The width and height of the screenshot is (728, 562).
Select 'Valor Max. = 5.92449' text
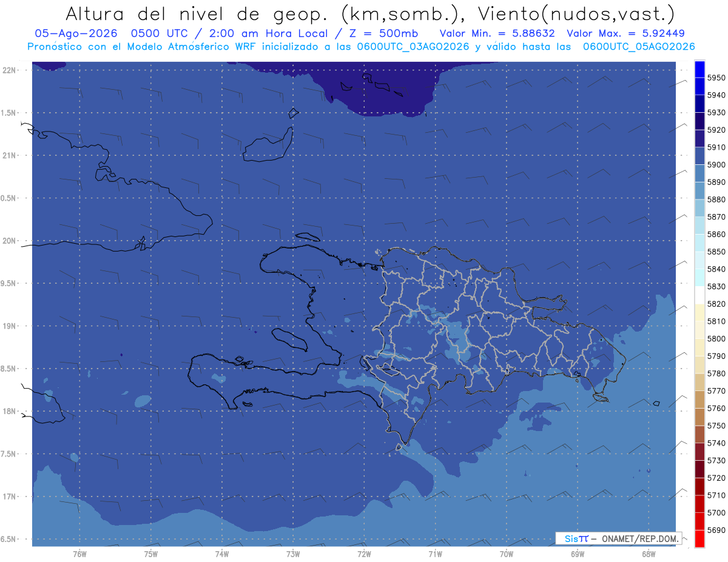coord(626,33)
